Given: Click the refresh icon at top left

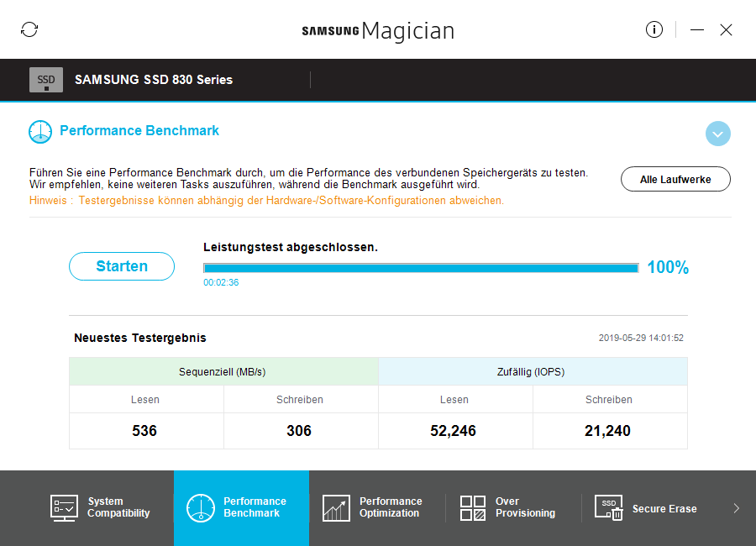Looking at the screenshot, I should [29, 29].
